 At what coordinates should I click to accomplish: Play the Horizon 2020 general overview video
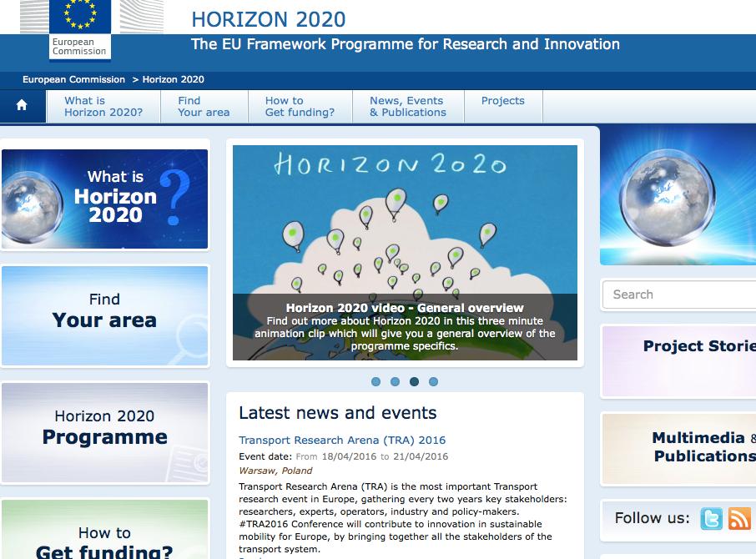[405, 253]
